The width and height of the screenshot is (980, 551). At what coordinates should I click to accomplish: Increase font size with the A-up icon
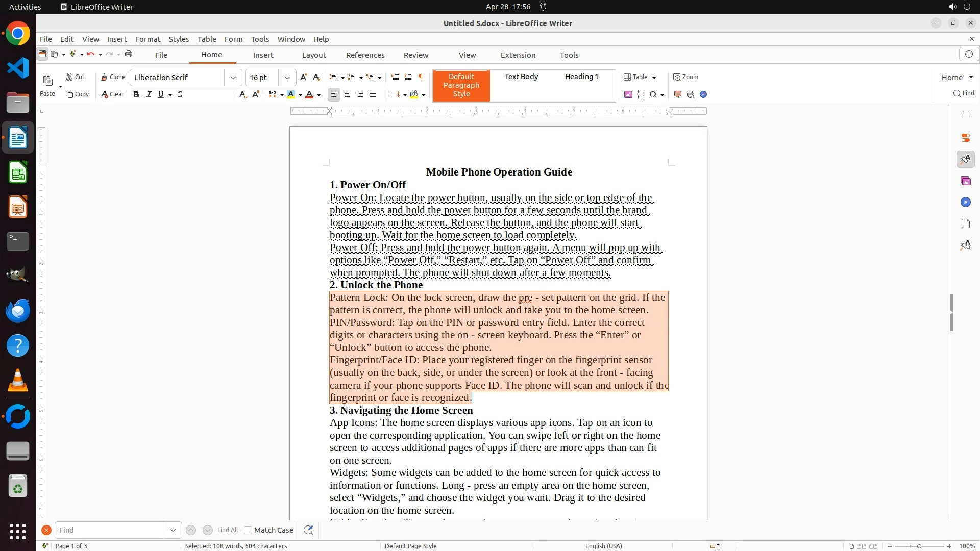[304, 77]
